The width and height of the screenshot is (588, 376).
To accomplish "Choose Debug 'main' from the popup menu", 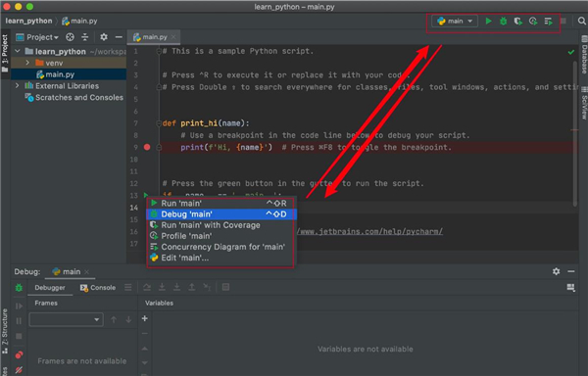I will (x=220, y=213).
